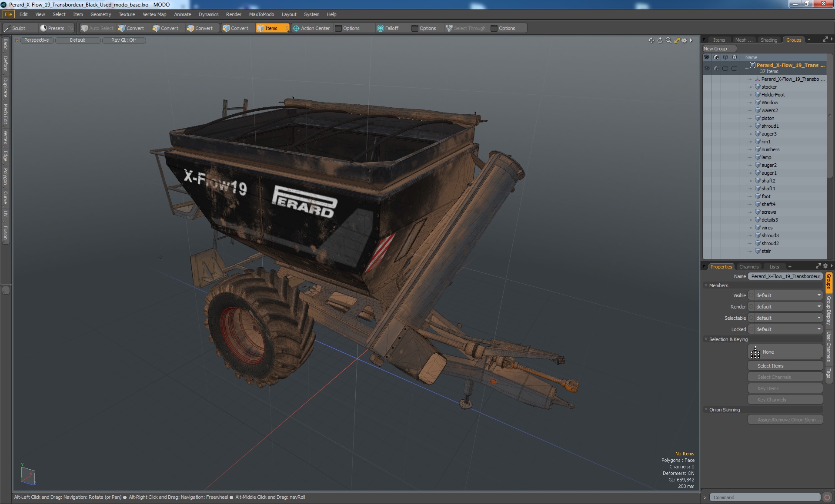Collapse the Members section
Viewport: 835px width, 504px height.
[x=706, y=285]
